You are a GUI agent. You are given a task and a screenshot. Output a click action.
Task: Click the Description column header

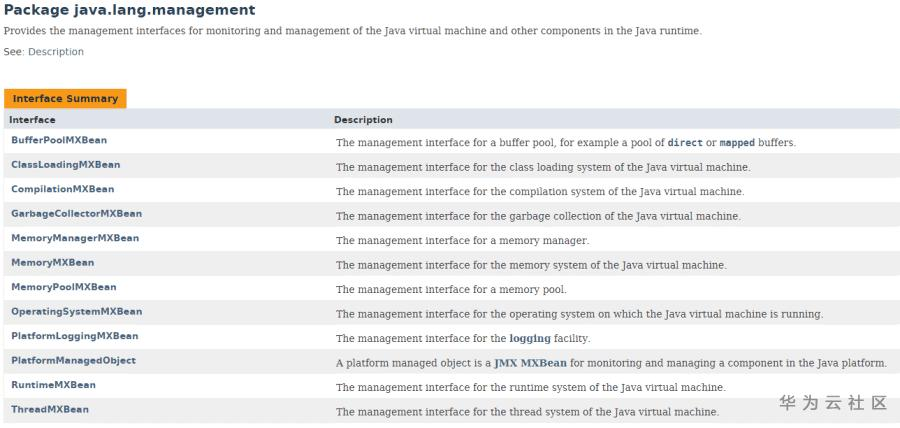(x=363, y=120)
